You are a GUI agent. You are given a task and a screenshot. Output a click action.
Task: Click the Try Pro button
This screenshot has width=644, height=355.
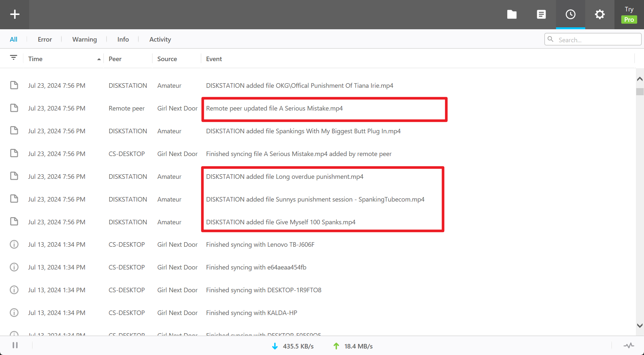tap(629, 15)
